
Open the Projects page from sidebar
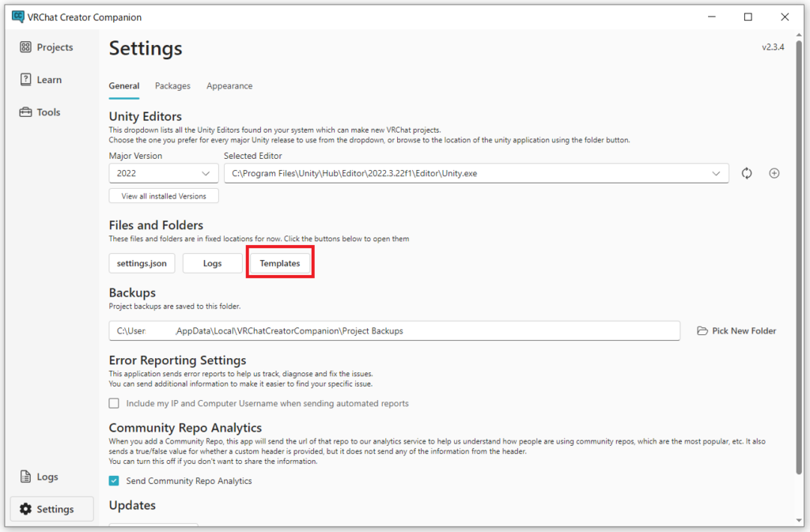(x=47, y=47)
